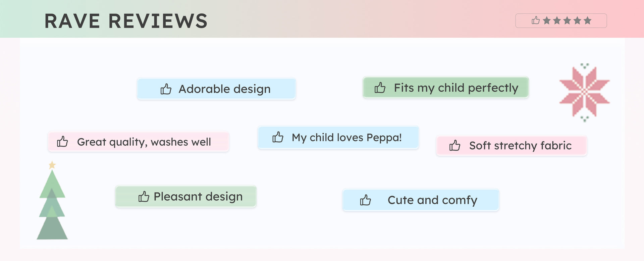644x261 pixels.
Task: Click thumbs-up icon on My child loves Peppa
Action: point(278,137)
